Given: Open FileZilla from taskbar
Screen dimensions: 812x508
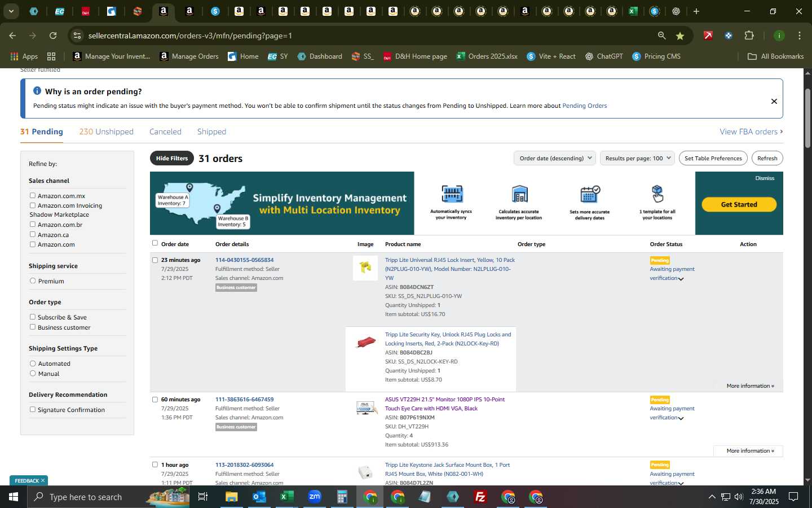Looking at the screenshot, I should [480, 497].
